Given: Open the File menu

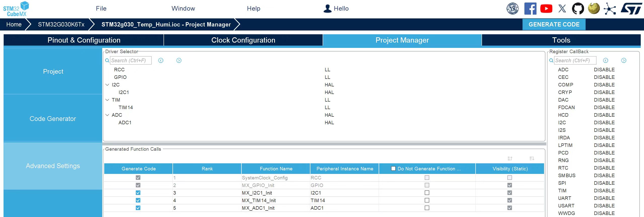Looking at the screenshot, I should click(101, 9).
